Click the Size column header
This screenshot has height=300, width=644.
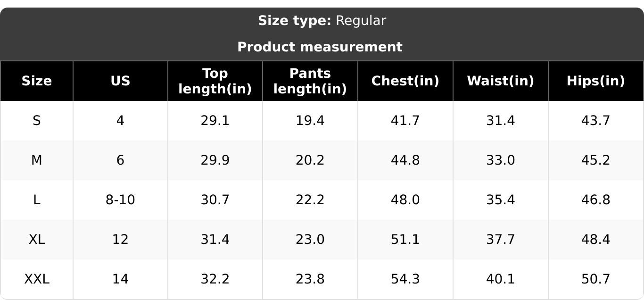[x=36, y=81]
